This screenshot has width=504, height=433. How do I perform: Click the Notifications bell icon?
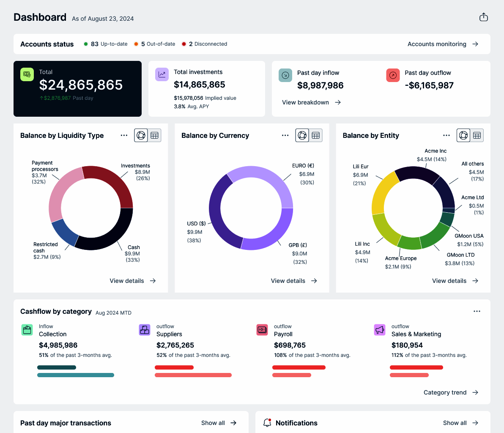click(267, 423)
